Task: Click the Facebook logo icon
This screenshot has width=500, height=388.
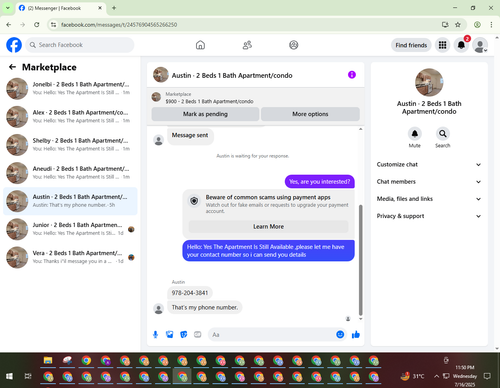Action: 14,45
